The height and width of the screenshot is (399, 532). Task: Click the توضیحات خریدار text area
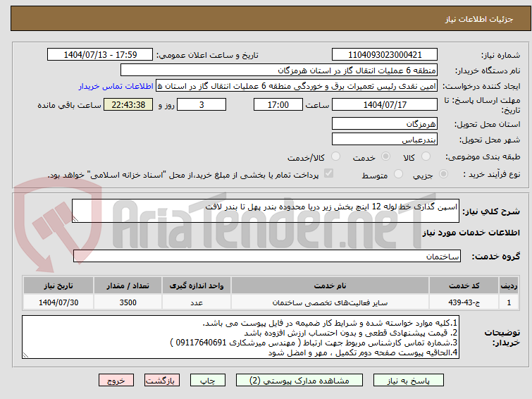click(x=240, y=337)
